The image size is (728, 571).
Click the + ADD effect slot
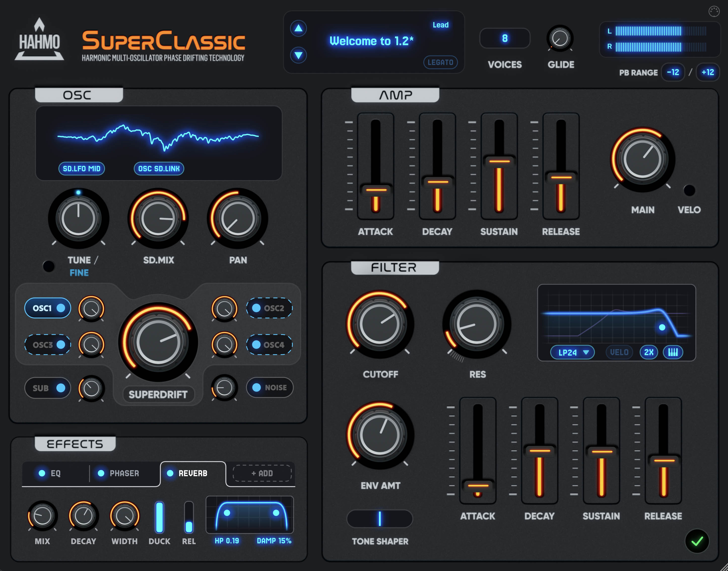[x=262, y=473]
